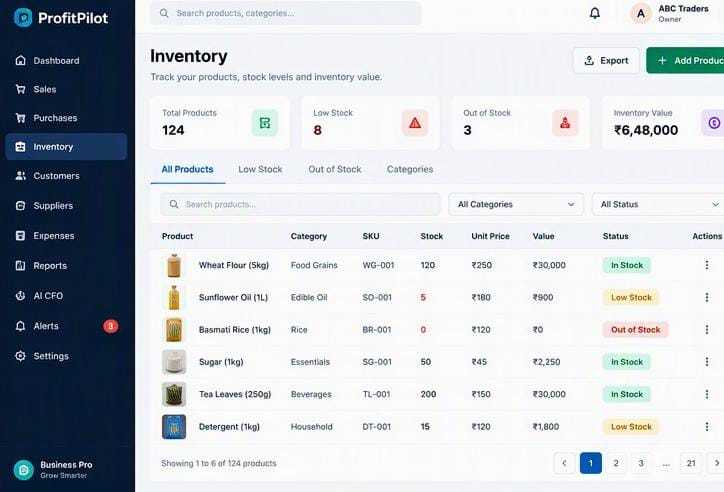The width and height of the screenshot is (724, 492).
Task: Open actions menu for Sunflower Oil row
Action: (x=706, y=297)
